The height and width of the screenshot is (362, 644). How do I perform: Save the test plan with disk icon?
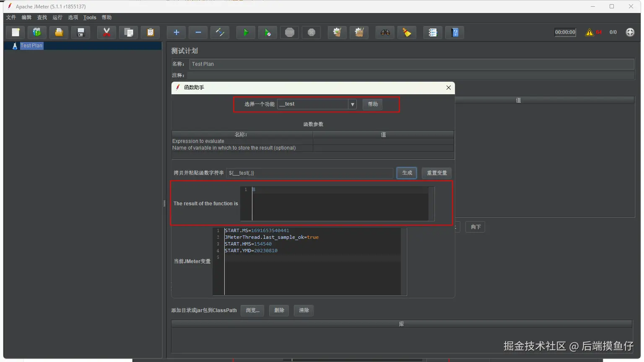81,32
